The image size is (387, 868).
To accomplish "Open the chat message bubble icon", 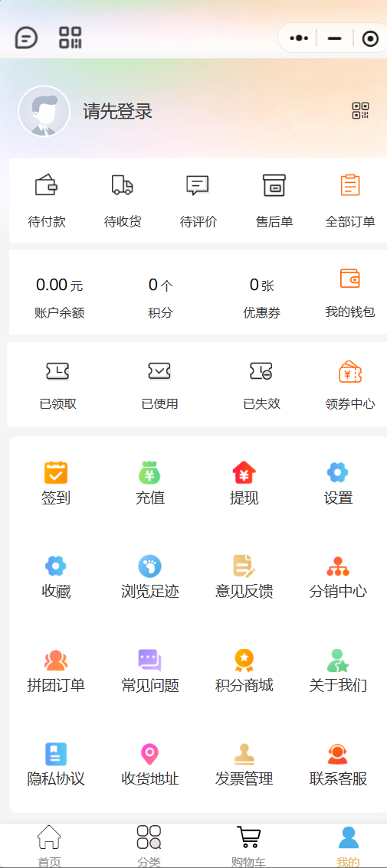I will click(26, 38).
